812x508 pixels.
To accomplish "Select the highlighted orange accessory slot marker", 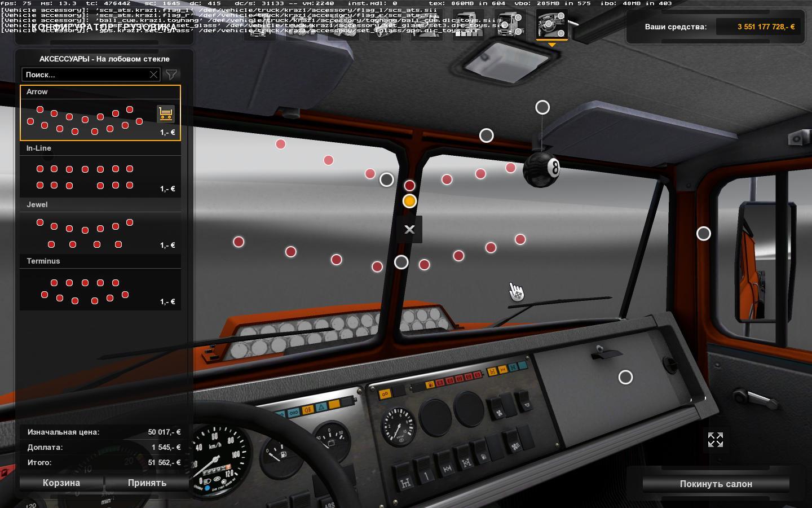I will pos(409,201).
